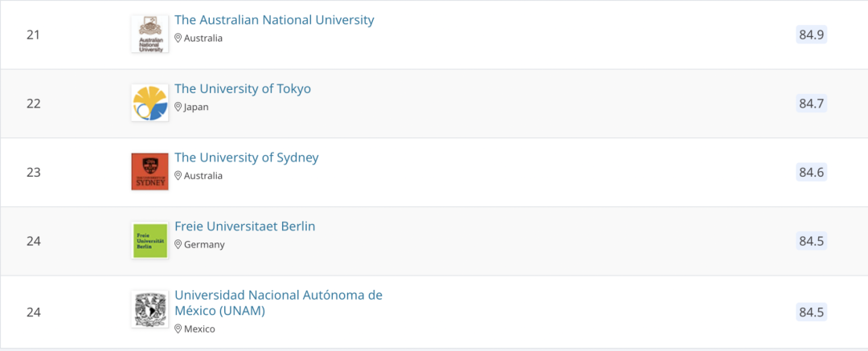Click the location pin beside Germany
868x351 pixels.
(x=178, y=244)
